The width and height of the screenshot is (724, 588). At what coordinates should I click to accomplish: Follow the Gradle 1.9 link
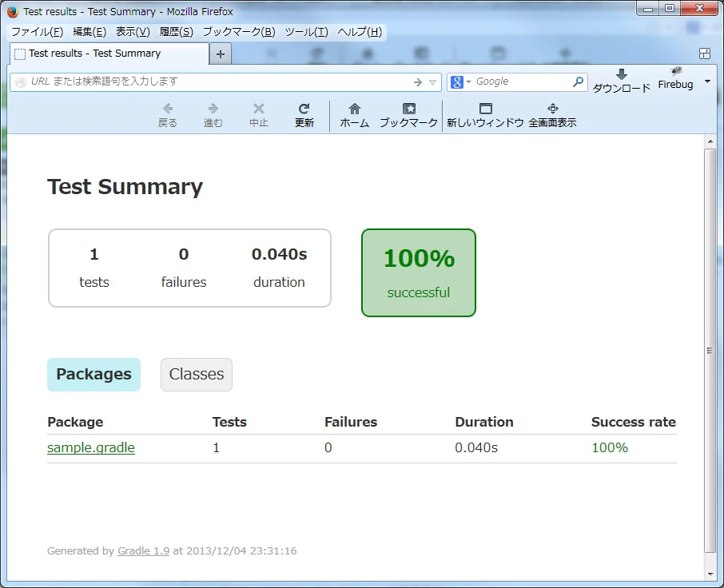point(143,550)
